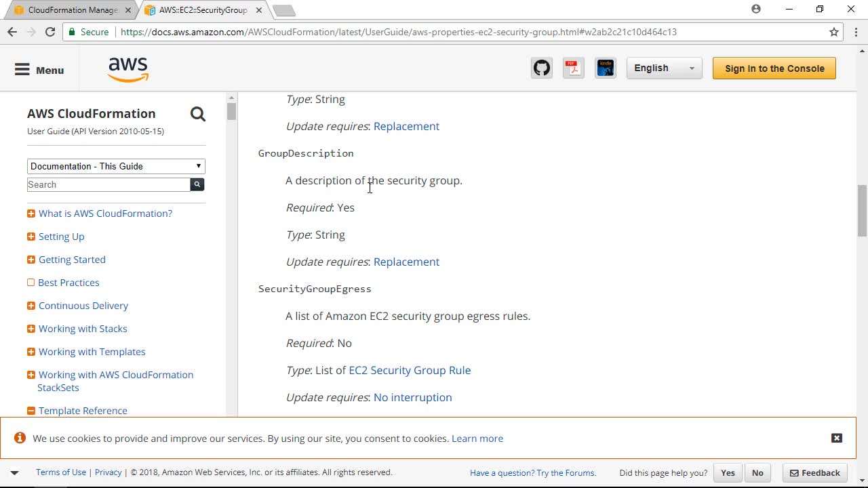
Task: Open Documentation - This Guide dropdown
Action: pyautogui.click(x=116, y=166)
